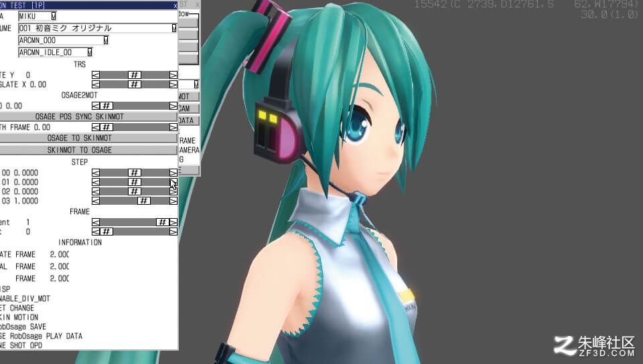The height and width of the screenshot is (364, 643).
Task: Decrease STEP 00 with its left arrow
Action: point(96,173)
